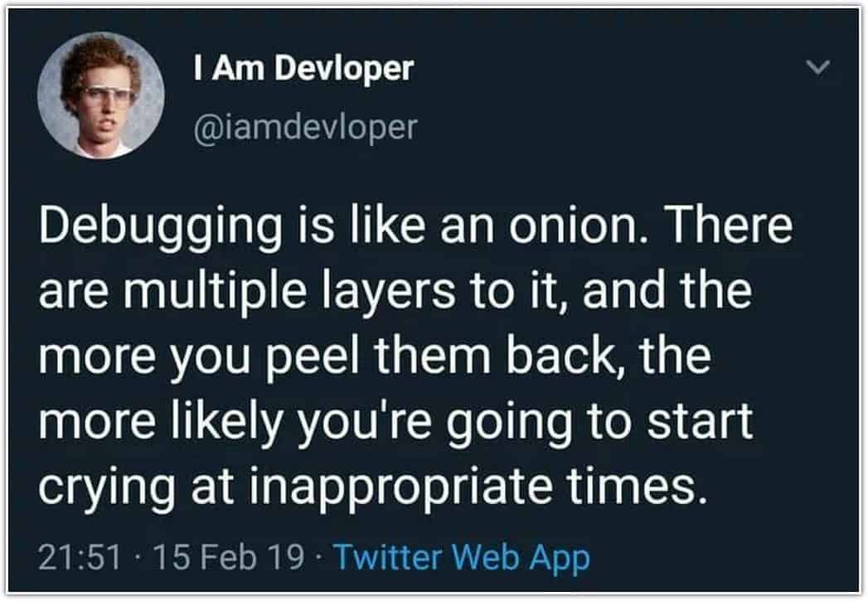Open the I Am Devloper profile picture
Image resolution: width=868 pixels, height=601 pixels.
(x=101, y=95)
